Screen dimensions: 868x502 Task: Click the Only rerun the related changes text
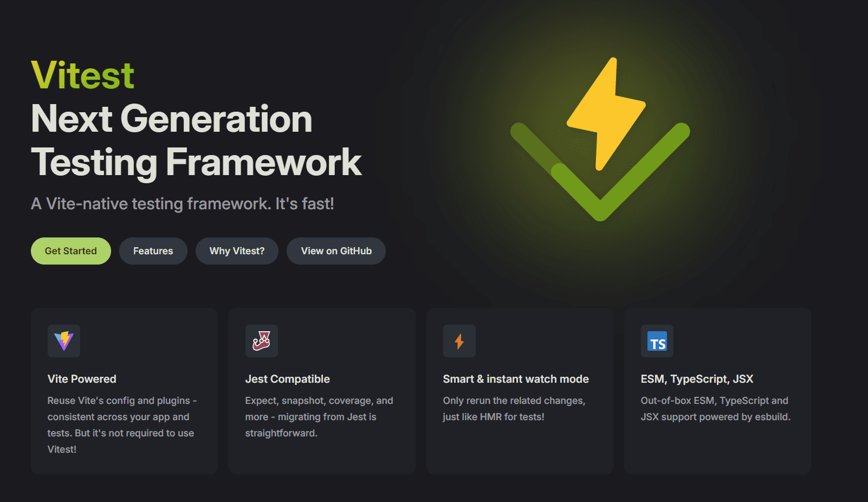point(514,408)
